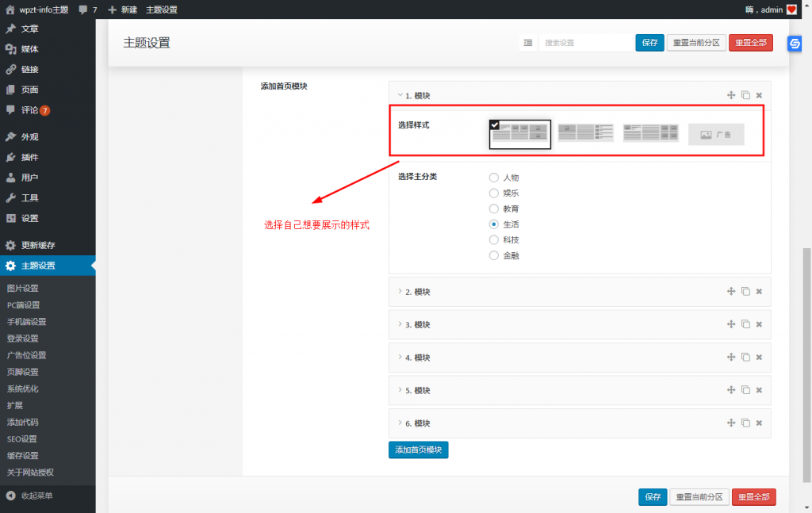Choose the 教育 radio option
The image size is (812, 513).
(493, 209)
